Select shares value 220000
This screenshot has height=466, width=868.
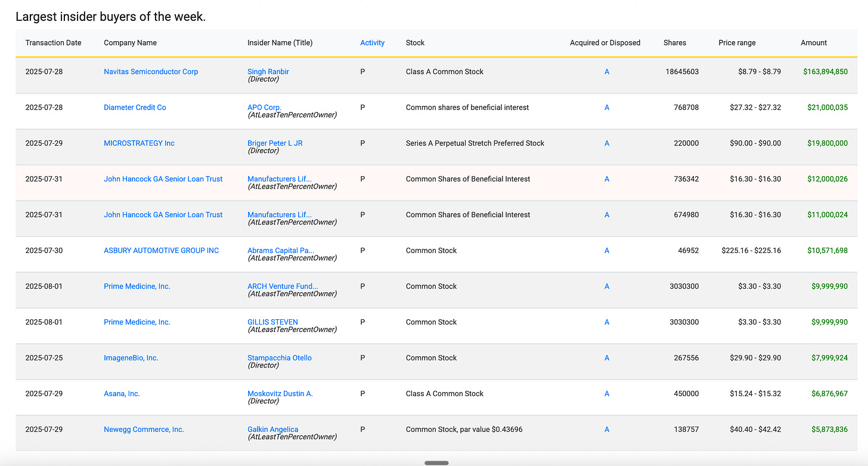[686, 143]
